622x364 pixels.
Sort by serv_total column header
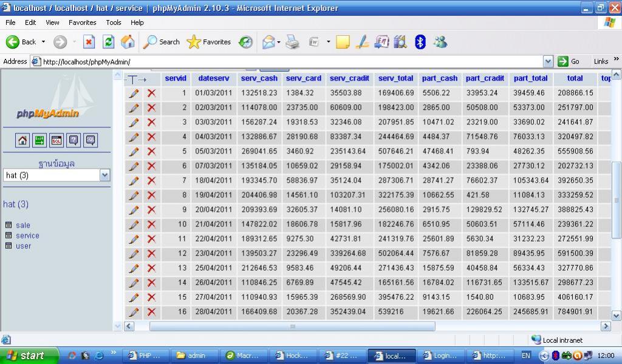(x=395, y=78)
